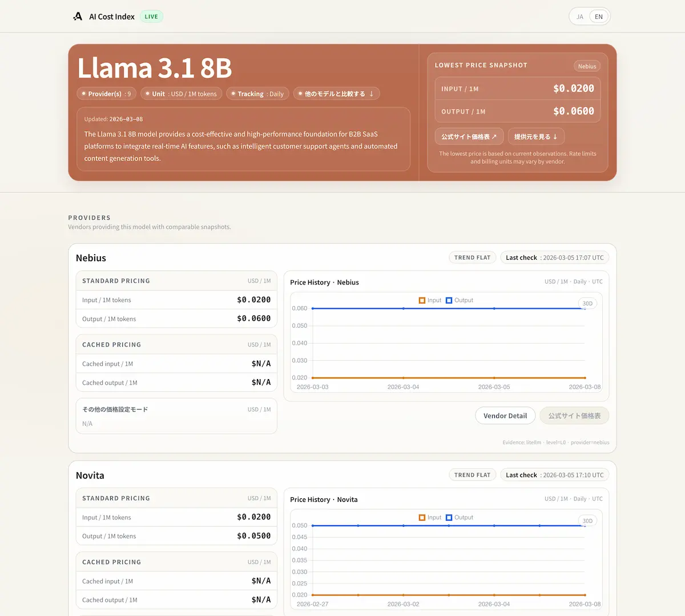Click the Nebius badge in Lowest Price Snapshot
The height and width of the screenshot is (616, 685).
pyautogui.click(x=587, y=66)
